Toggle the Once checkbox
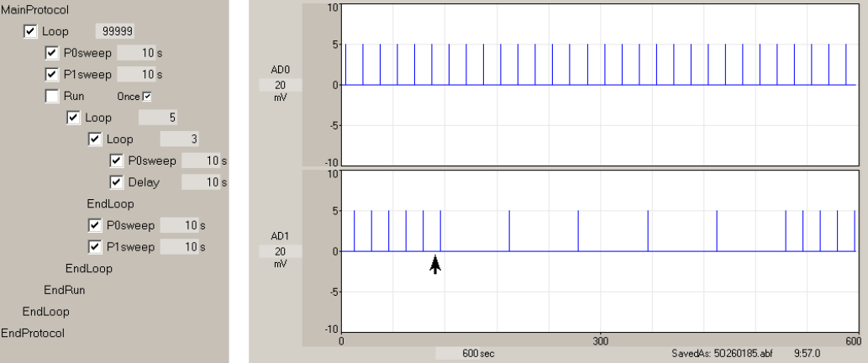This screenshot has width=868, height=363. [x=147, y=97]
